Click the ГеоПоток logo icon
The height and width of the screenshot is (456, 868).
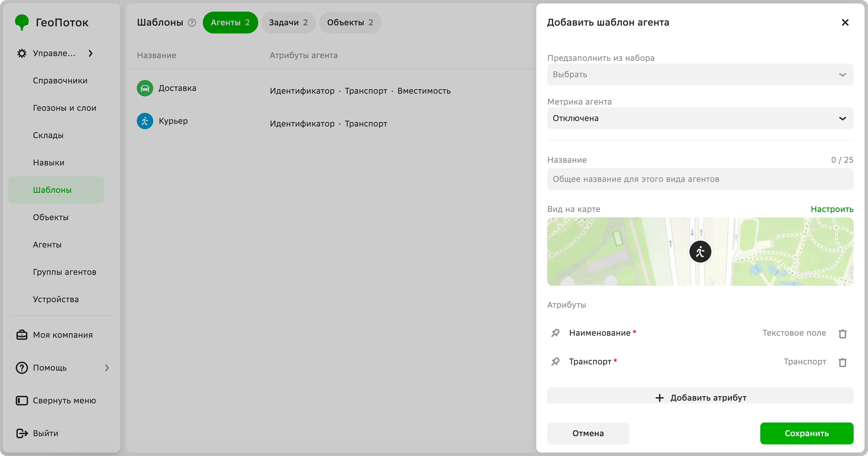(22, 22)
